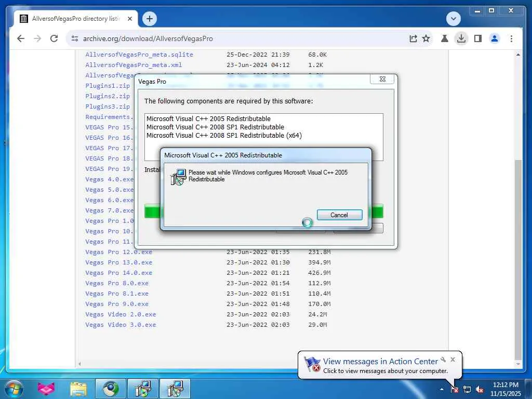Open AllversofVegasPro_meta.xml link

click(134, 65)
